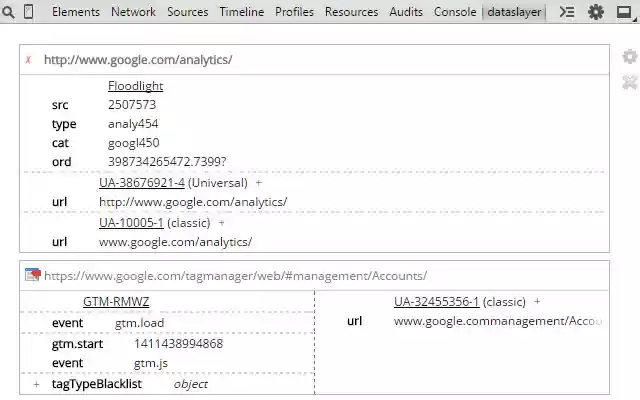This screenshot has height=400, width=640.
Task: Open the Audits tab
Action: 406,12
